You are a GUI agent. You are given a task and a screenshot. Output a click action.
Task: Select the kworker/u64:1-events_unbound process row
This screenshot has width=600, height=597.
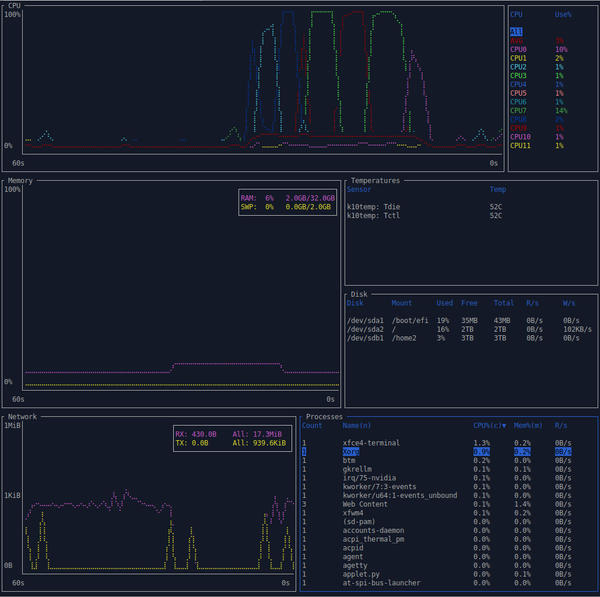tap(437, 496)
